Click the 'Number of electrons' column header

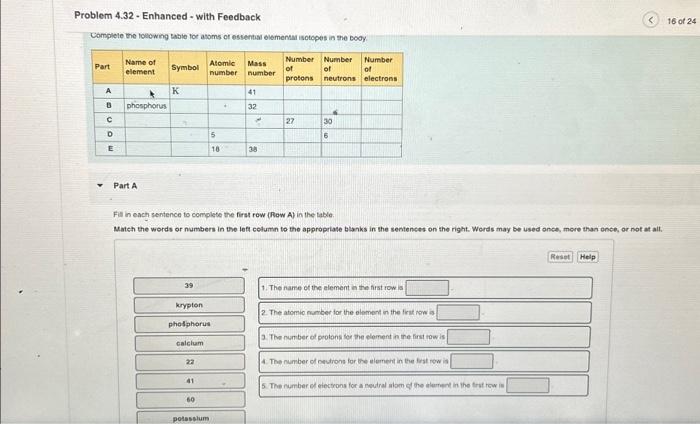(382, 69)
